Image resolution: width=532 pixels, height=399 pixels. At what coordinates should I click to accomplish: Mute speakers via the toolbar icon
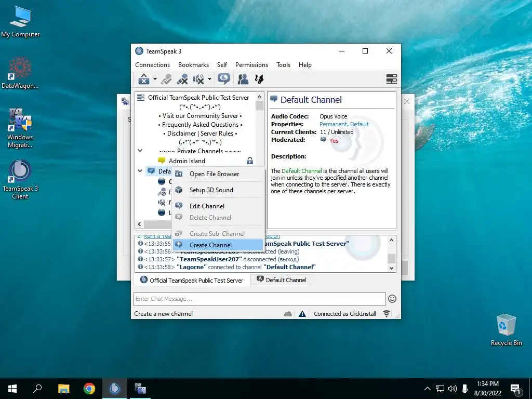(198, 79)
